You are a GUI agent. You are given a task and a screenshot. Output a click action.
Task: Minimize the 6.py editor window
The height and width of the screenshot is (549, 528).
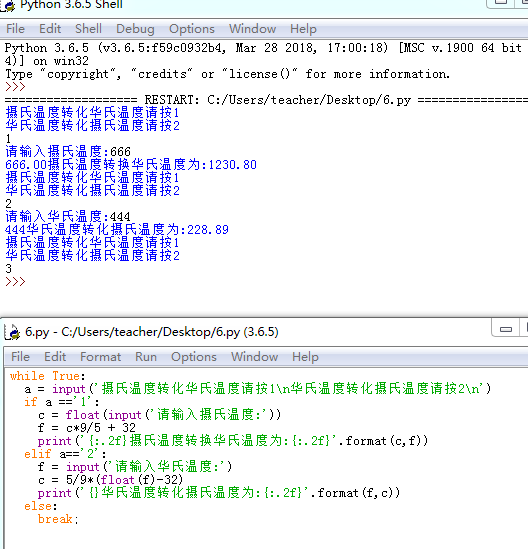pyautogui.click(x=506, y=329)
